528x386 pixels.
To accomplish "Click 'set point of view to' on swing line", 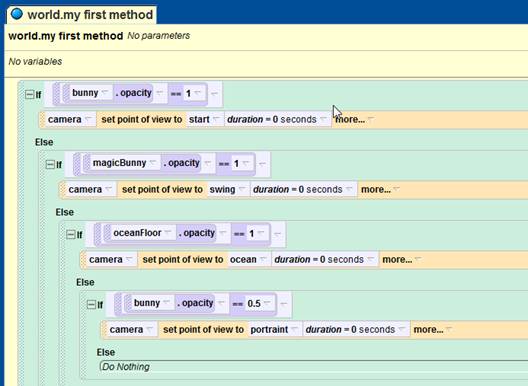I will 162,189.
